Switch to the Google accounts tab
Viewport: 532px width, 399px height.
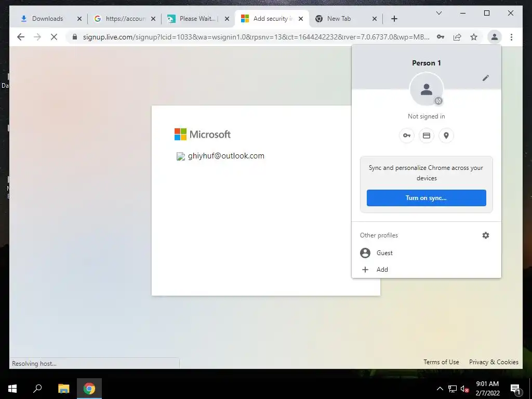click(x=124, y=19)
